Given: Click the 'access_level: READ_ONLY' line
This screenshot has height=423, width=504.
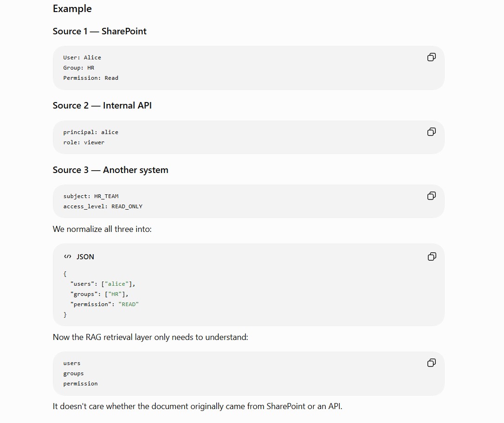Looking at the screenshot, I should pos(103,206).
